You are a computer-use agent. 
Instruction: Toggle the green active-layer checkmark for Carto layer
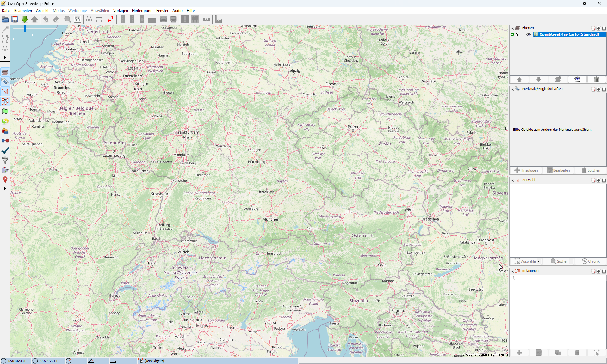[x=512, y=34]
